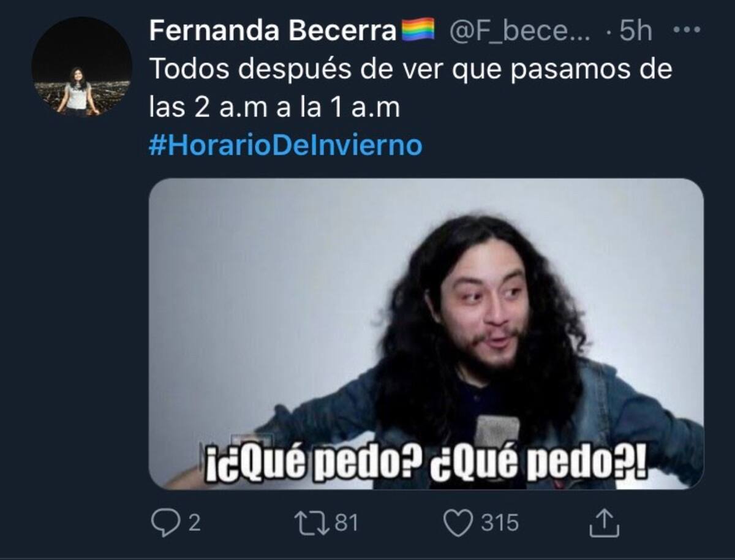This screenshot has height=560, width=735.
Task: View the 81 retweets count
Action: tap(347, 523)
